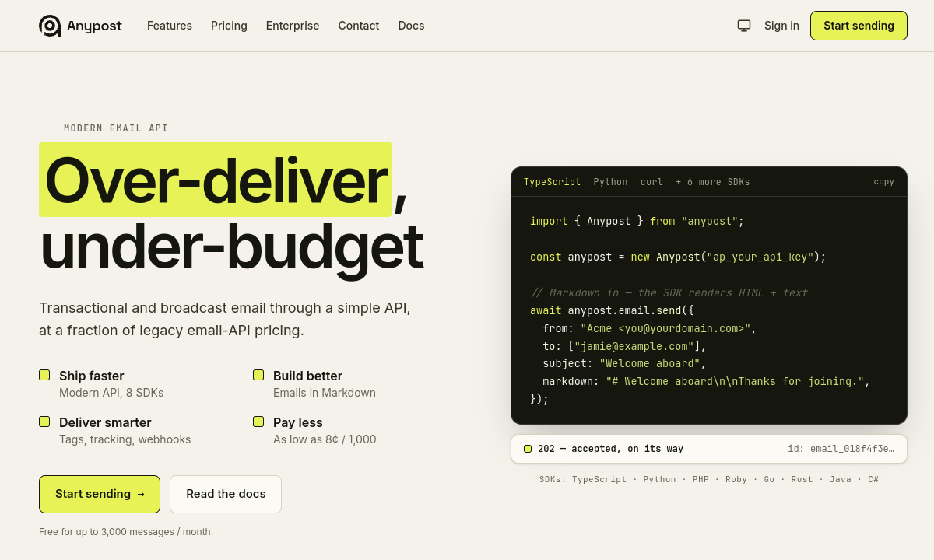Image resolution: width=934 pixels, height=560 pixels.
Task: Click the yellow square beside Deliver smarter
Action: pos(44,422)
